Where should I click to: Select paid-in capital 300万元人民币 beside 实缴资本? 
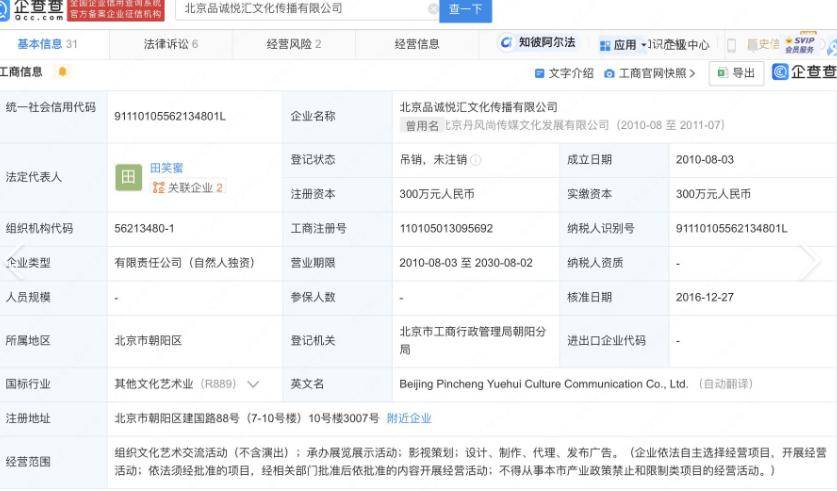point(713,194)
